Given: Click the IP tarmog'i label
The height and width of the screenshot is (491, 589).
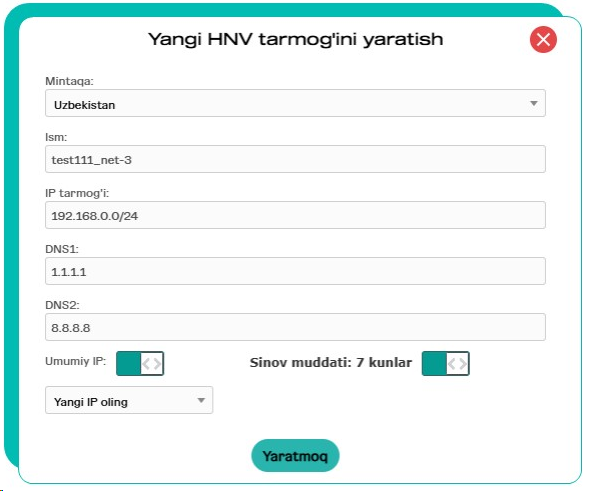Looking at the screenshot, I should pos(77,193).
